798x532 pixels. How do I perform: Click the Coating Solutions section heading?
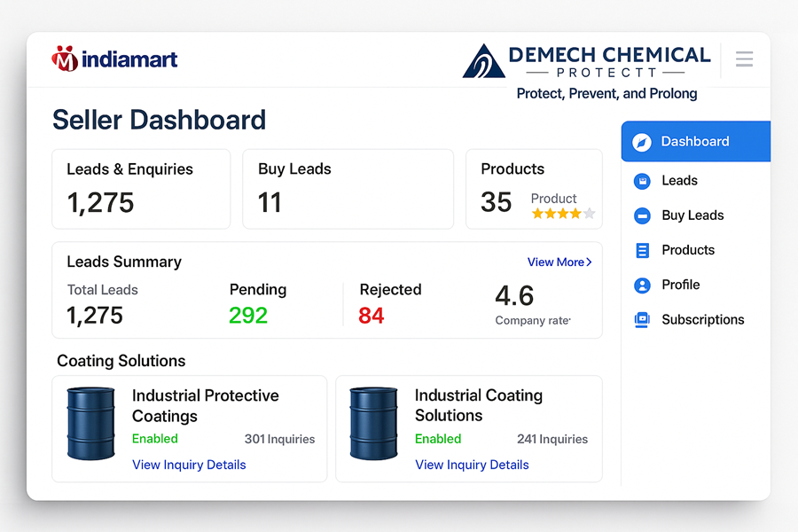pyautogui.click(x=121, y=361)
